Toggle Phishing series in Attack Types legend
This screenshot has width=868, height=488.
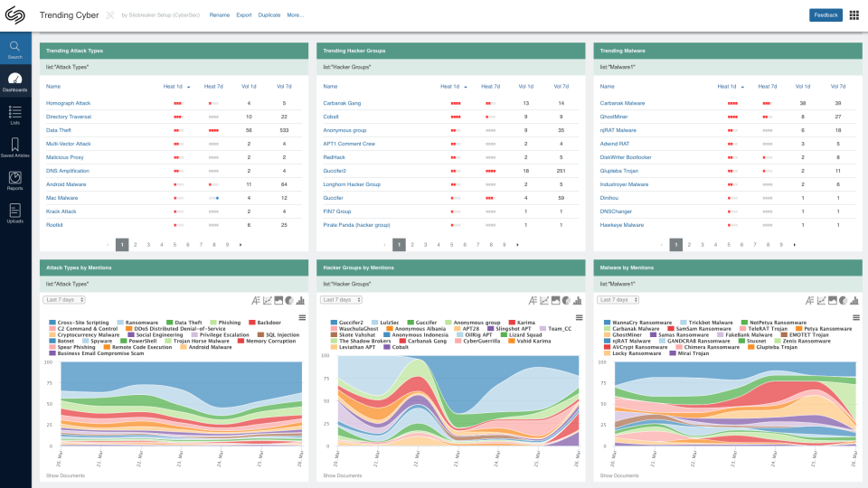tap(225, 323)
